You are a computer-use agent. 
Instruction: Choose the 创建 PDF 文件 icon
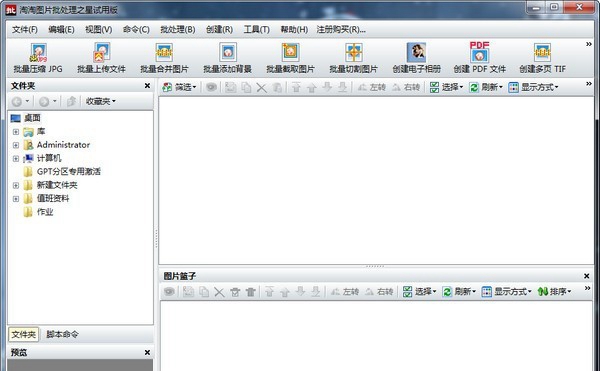479,58
